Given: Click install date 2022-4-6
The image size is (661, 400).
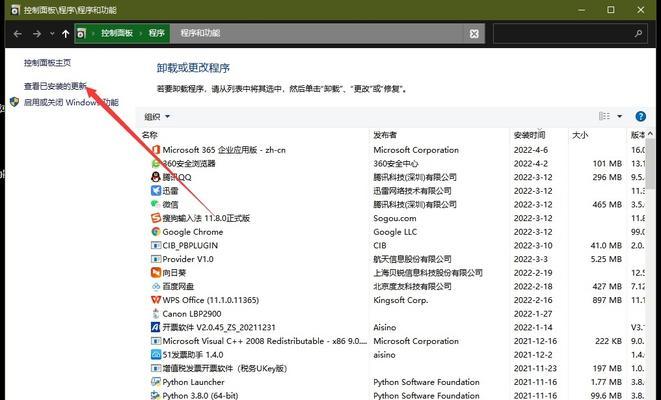Looking at the screenshot, I should 530,150.
